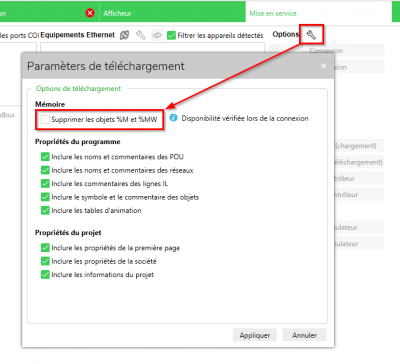Close the Paramètres de téléchargement dialog

pos(323,66)
